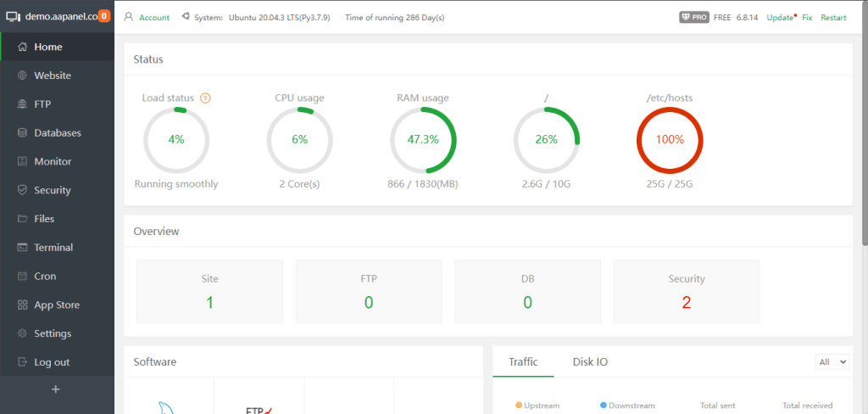Click the Restart link
This screenshot has height=414, width=868.
coord(834,17)
